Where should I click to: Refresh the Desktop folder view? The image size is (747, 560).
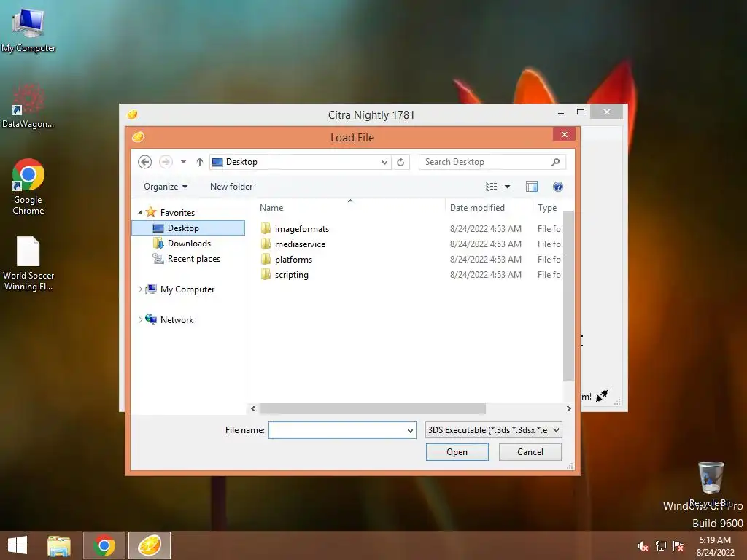400,162
